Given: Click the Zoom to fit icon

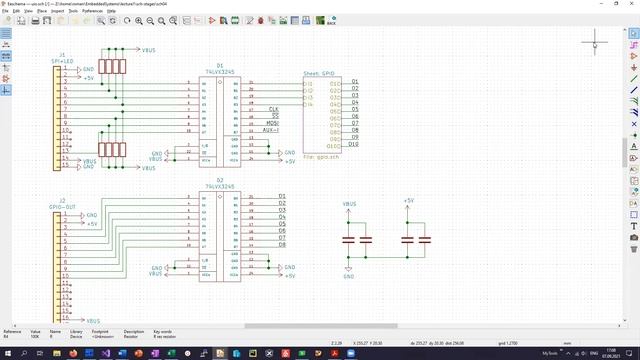Looking at the screenshot, I should click(162, 20).
